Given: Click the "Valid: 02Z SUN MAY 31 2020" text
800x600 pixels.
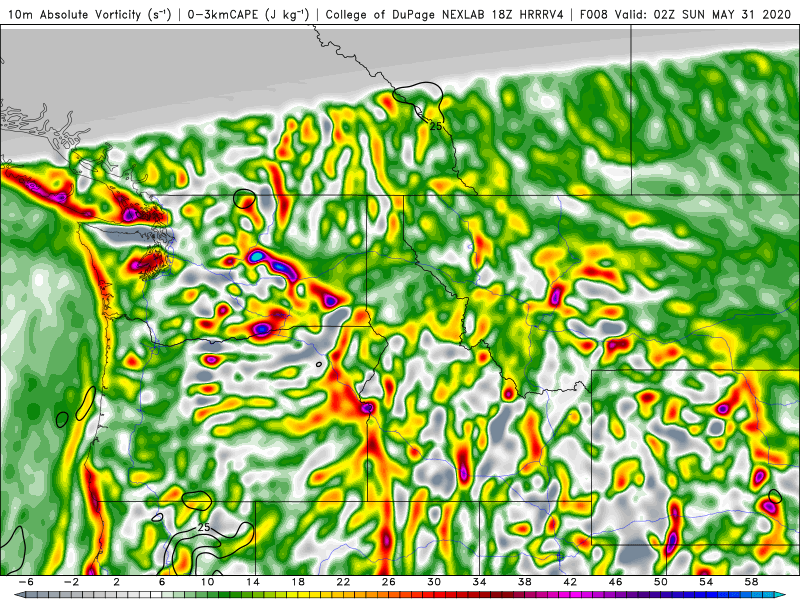Looking at the screenshot, I should pos(703,14).
